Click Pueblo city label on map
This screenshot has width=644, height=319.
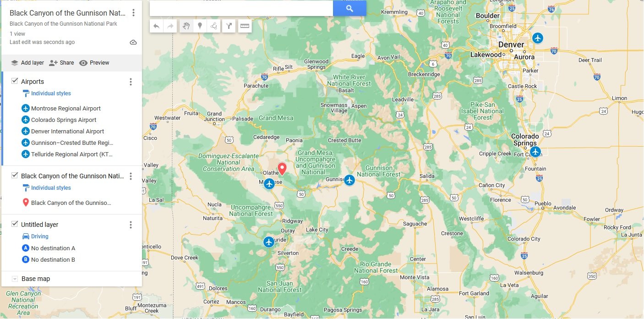pyautogui.click(x=543, y=203)
